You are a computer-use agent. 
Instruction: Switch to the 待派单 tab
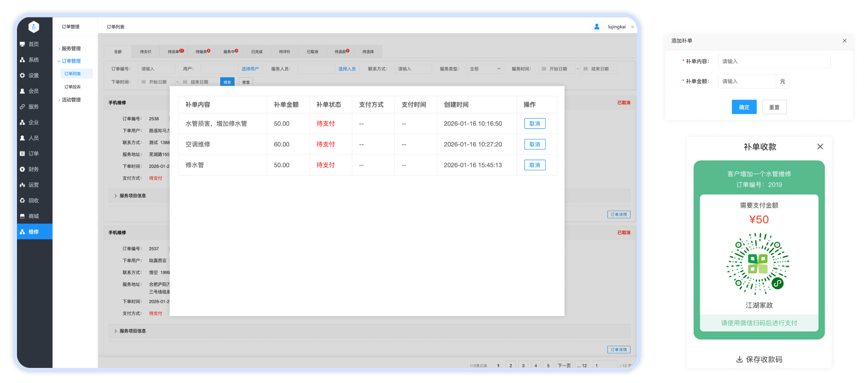[x=175, y=51]
